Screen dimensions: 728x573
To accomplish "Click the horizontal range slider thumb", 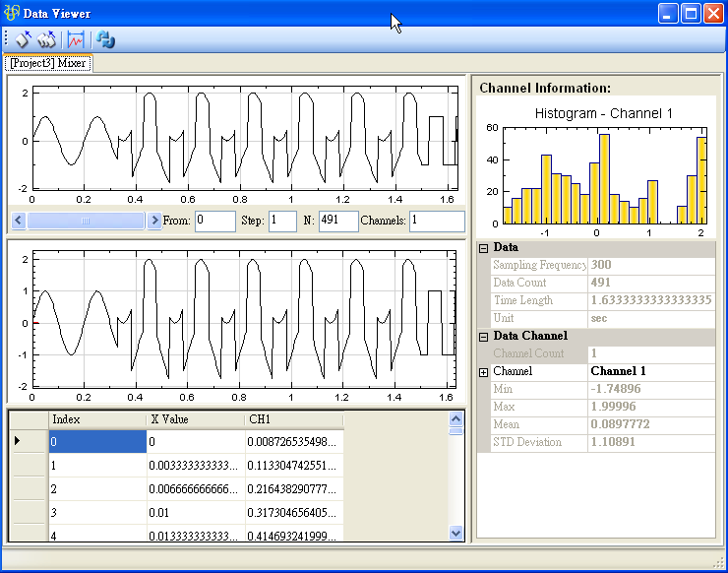I will coord(86,222).
